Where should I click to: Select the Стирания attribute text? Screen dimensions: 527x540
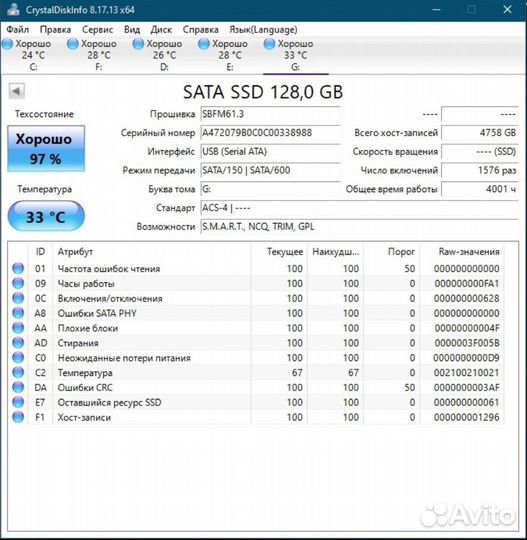point(78,343)
